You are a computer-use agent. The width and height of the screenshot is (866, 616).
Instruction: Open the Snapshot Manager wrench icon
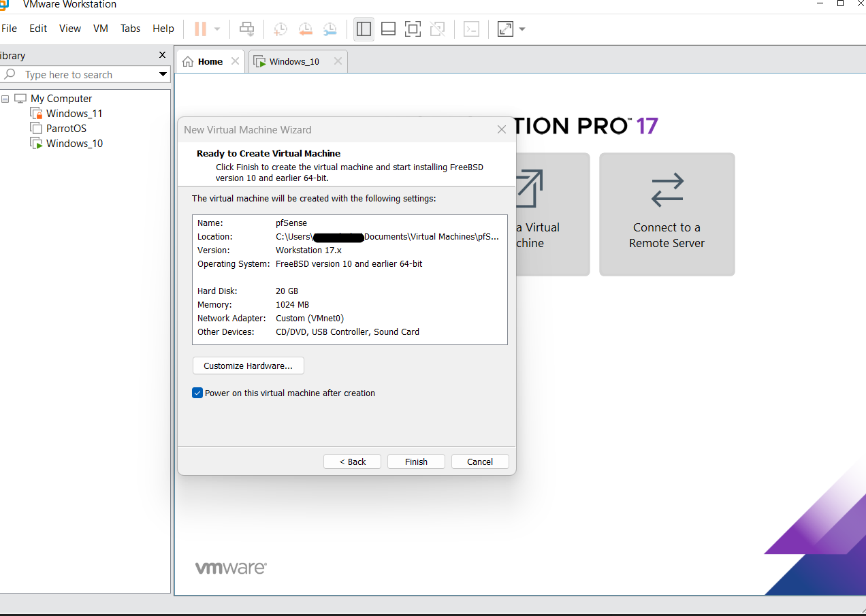(x=330, y=29)
